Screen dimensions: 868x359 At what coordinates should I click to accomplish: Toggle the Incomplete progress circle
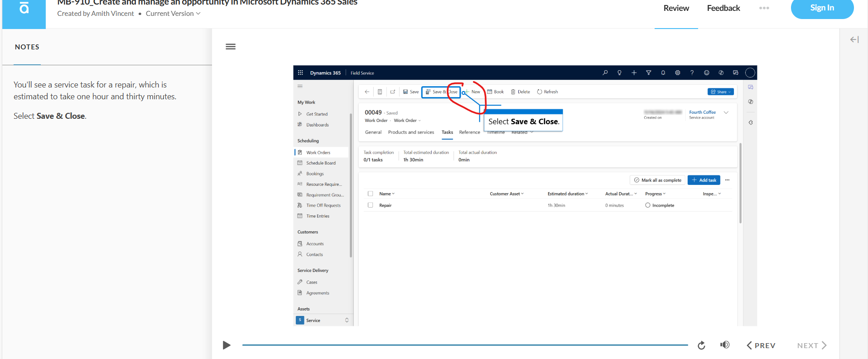coord(648,205)
